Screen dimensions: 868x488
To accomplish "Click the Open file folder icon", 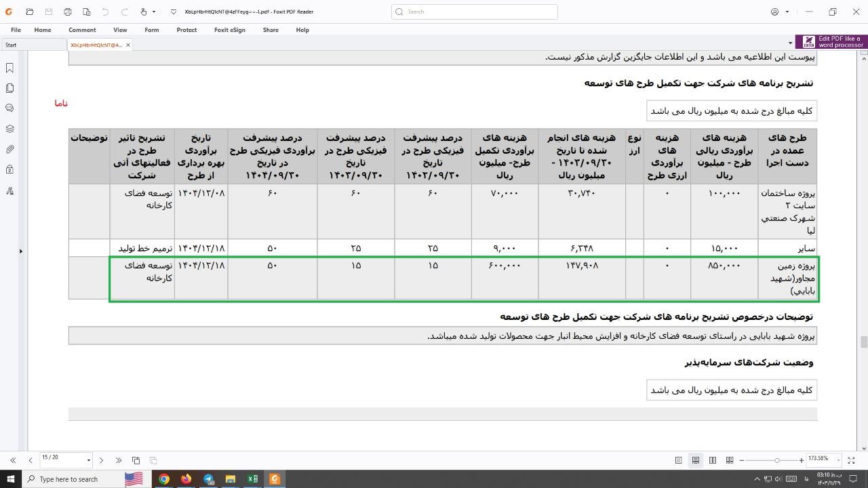I will pyautogui.click(x=29, y=12).
